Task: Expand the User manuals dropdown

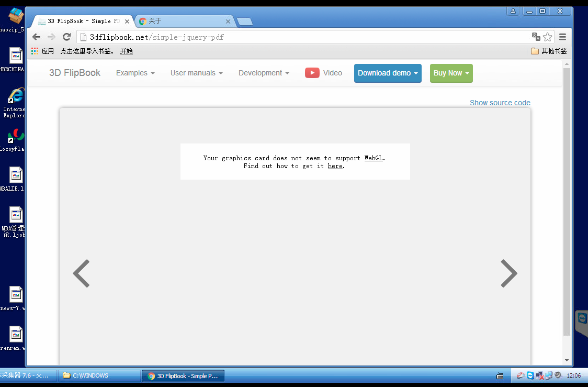Action: pos(197,73)
